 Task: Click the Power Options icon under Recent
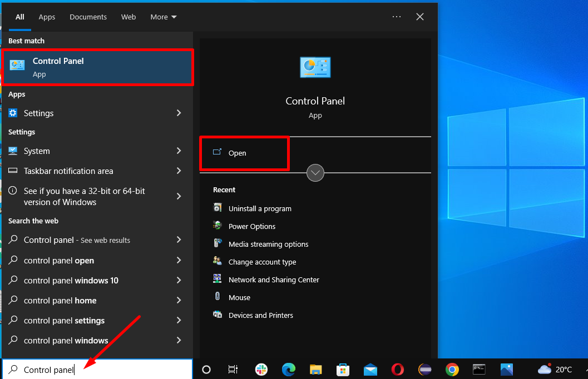[x=218, y=226]
